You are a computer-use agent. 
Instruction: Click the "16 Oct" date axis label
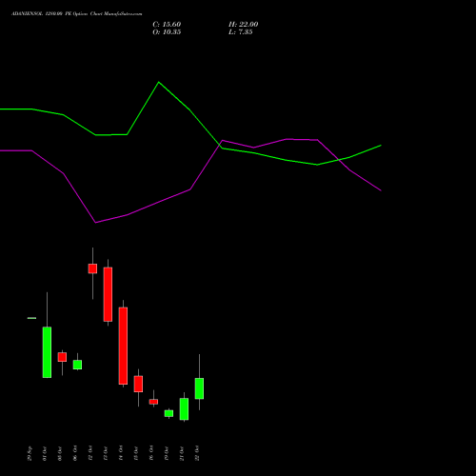point(151,453)
